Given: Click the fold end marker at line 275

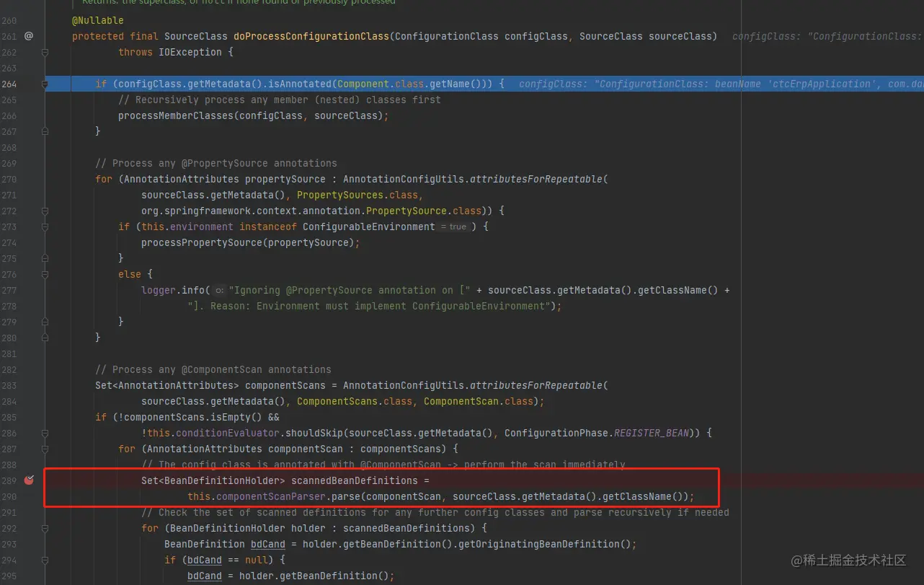Looking at the screenshot, I should tap(45, 258).
